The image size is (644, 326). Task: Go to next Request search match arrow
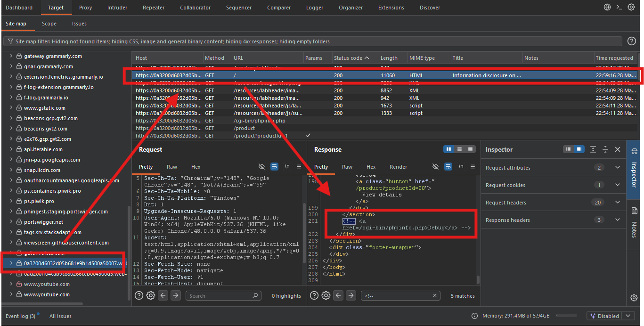tap(175, 295)
